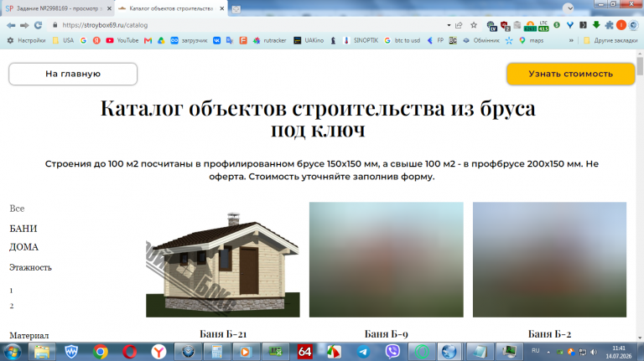
Task: Open the USA bookmarks folder
Action: click(x=63, y=40)
